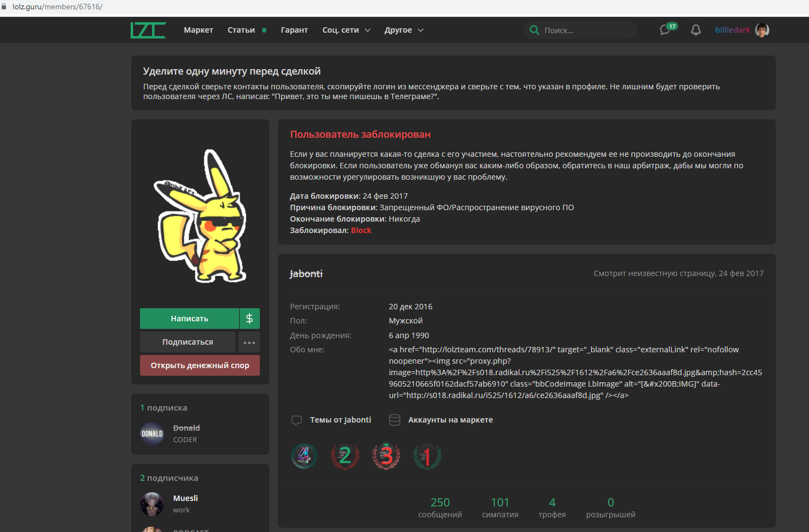The height and width of the screenshot is (532, 809).
Task: Click the database market accounts icon
Action: click(x=395, y=420)
